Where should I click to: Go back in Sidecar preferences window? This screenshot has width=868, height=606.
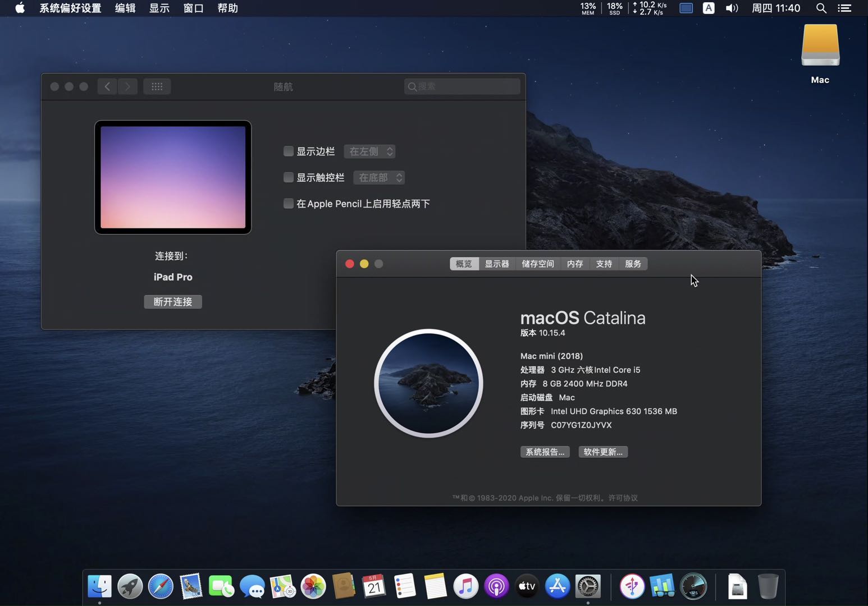coord(107,86)
